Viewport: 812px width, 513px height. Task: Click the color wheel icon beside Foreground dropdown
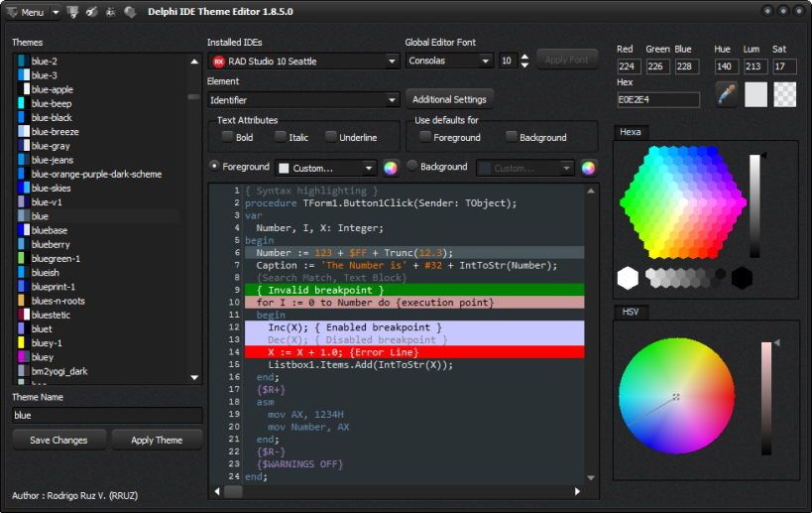[391, 168]
